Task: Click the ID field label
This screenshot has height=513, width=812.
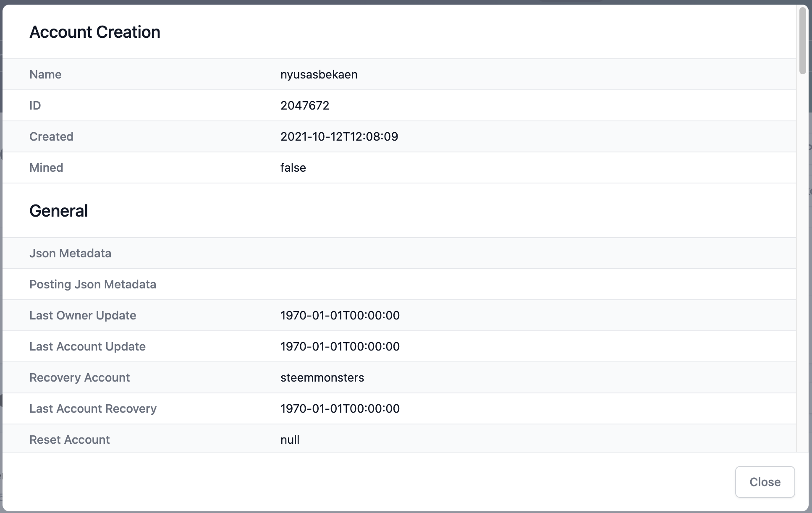Action: pyautogui.click(x=35, y=105)
